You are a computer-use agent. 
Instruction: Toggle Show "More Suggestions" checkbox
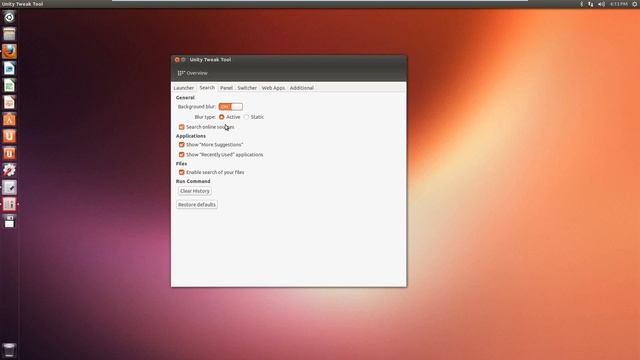pos(182,144)
